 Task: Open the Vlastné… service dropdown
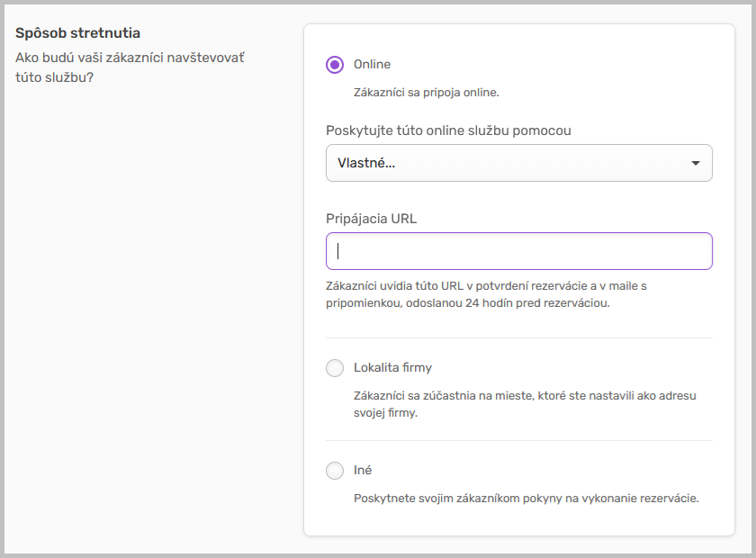tap(518, 163)
